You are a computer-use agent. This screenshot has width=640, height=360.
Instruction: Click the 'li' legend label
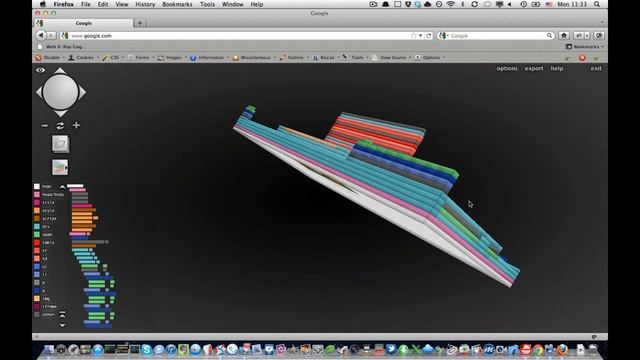pyautogui.click(x=44, y=275)
